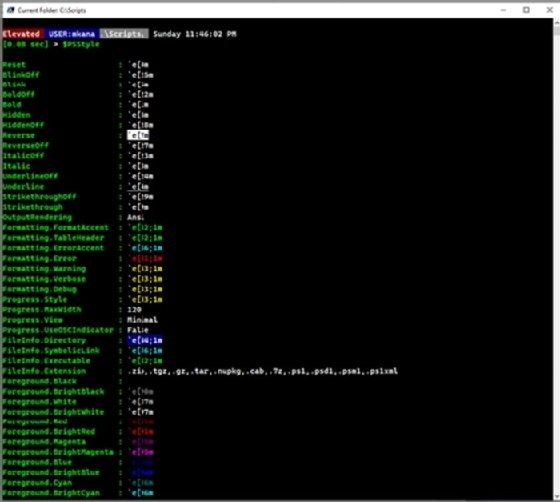Minimize the PowerShell console window
560x502 pixels.
(503, 10)
